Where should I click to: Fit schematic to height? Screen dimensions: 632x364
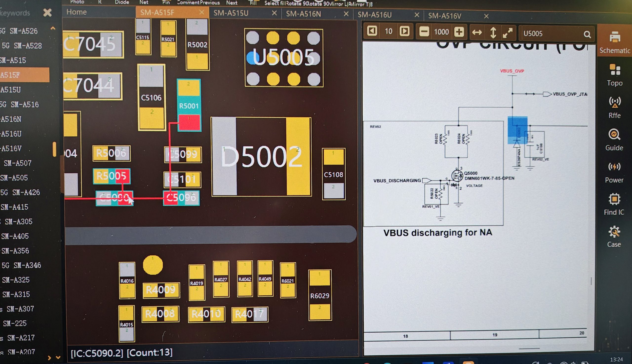coord(493,33)
